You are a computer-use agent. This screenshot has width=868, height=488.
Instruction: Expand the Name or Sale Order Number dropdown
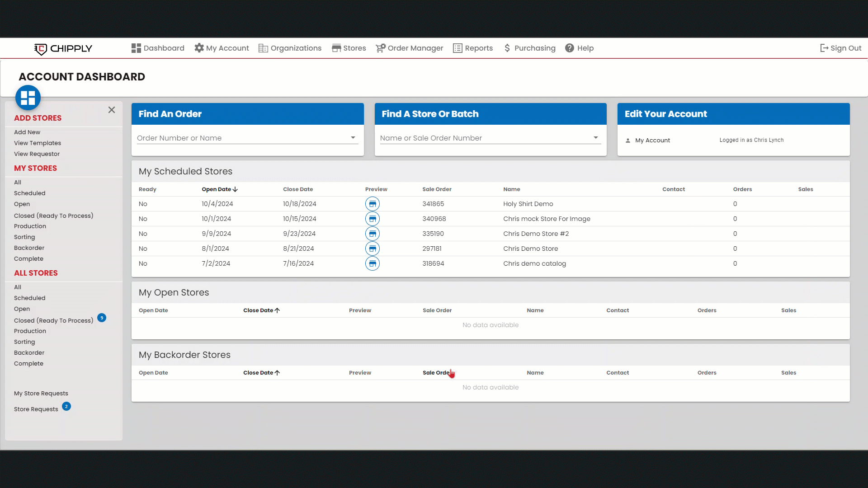click(x=595, y=138)
